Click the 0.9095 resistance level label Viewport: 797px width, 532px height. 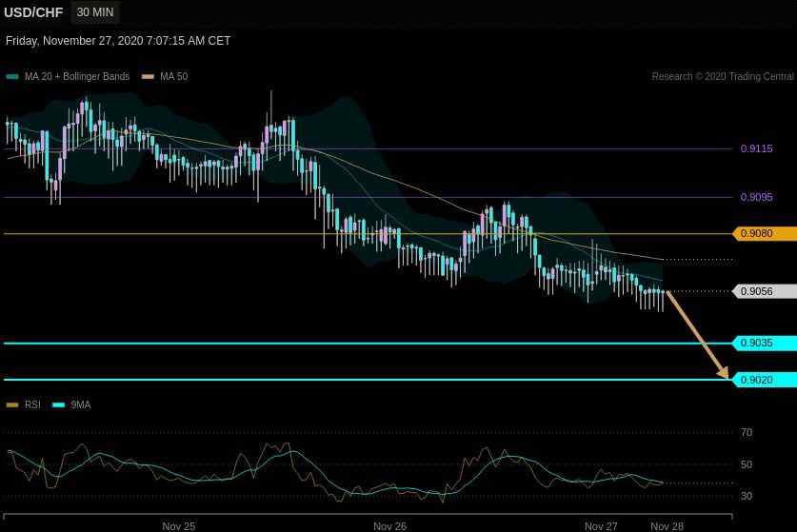[756, 197]
